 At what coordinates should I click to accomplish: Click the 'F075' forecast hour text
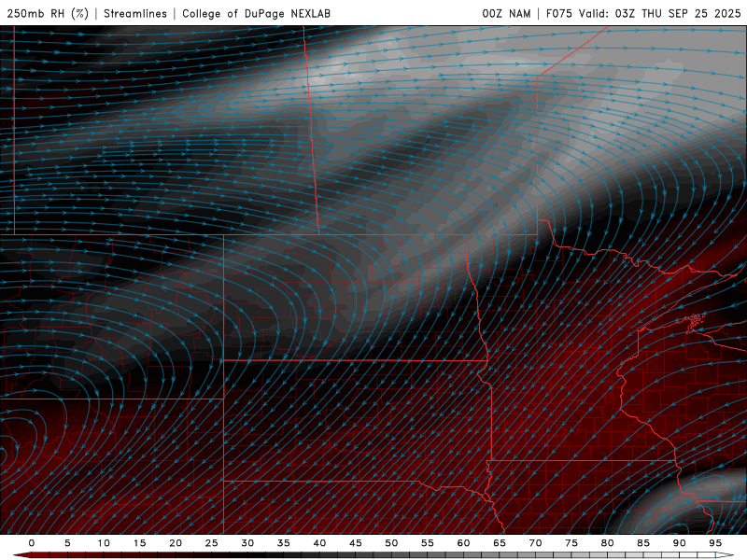tap(558, 13)
